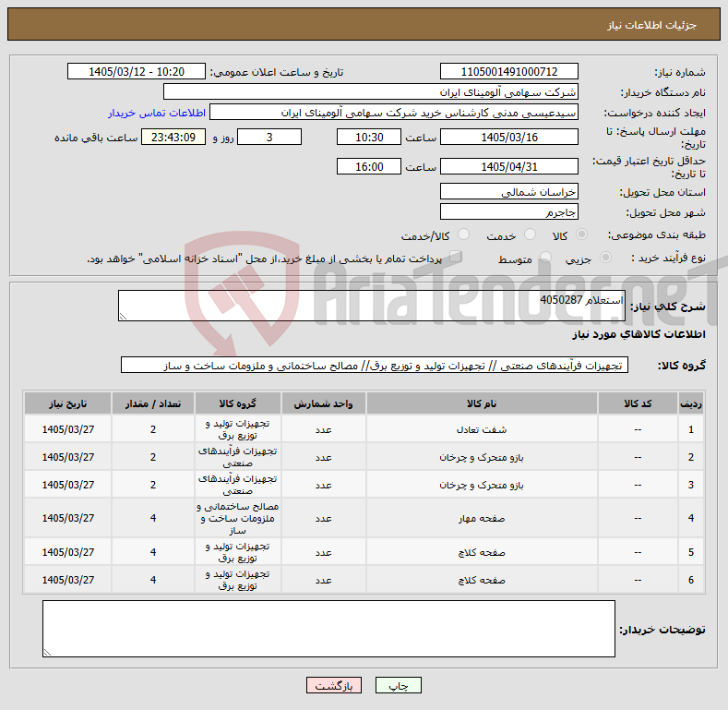The height and width of the screenshot is (710, 728).
Task: Open the اطلاعات تماس خریدار link
Action: (157, 113)
